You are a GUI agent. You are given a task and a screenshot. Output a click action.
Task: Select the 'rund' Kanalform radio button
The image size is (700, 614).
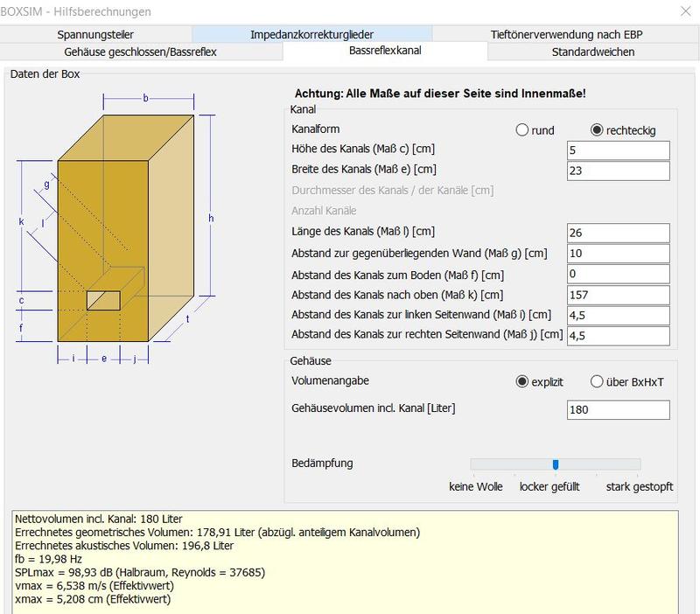point(521,130)
